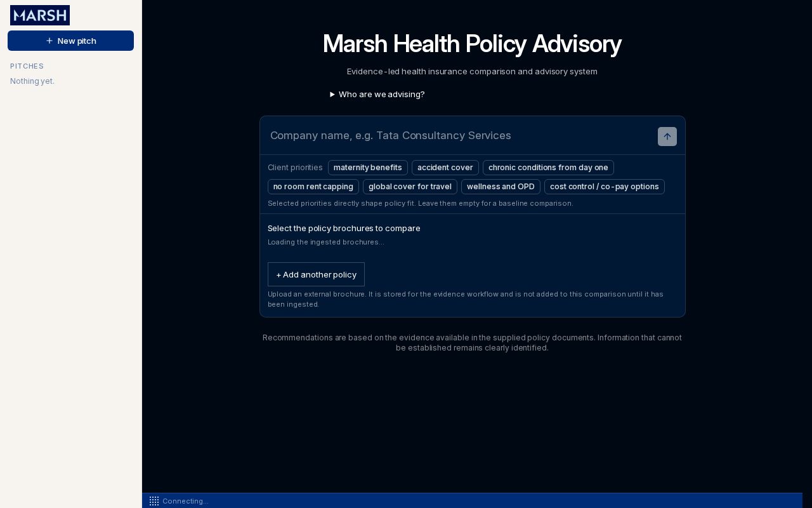The width and height of the screenshot is (812, 508).
Task: Click the 'Marsh Health Policy Advisory' heading
Action: click(472, 44)
